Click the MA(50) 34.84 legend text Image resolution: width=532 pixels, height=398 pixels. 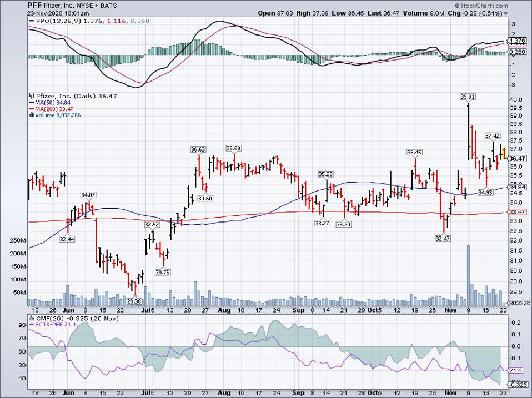[x=54, y=103]
